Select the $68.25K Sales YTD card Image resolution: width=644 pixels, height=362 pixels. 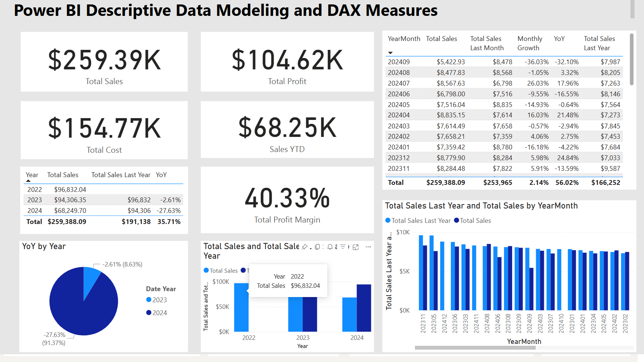tap(287, 130)
